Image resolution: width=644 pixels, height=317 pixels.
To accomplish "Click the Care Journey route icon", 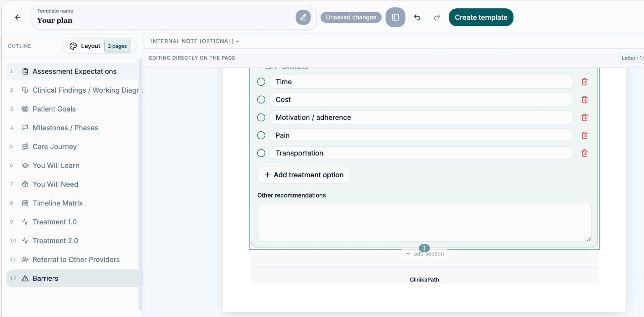I will coord(25,147).
